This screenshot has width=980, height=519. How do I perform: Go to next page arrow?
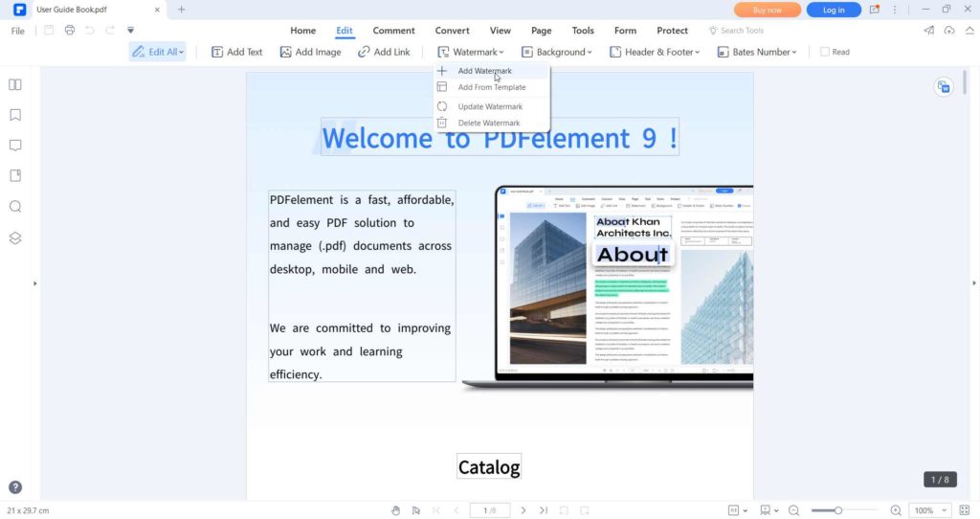pos(523,510)
